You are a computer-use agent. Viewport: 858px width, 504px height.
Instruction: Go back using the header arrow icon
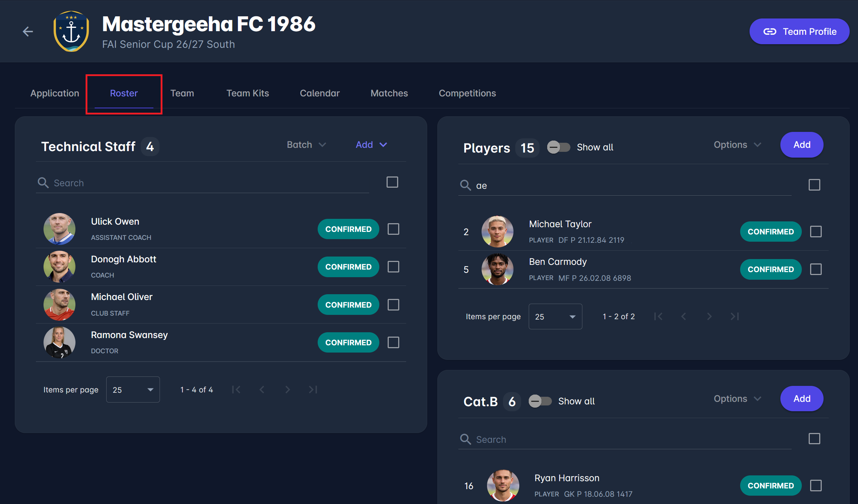tap(28, 32)
